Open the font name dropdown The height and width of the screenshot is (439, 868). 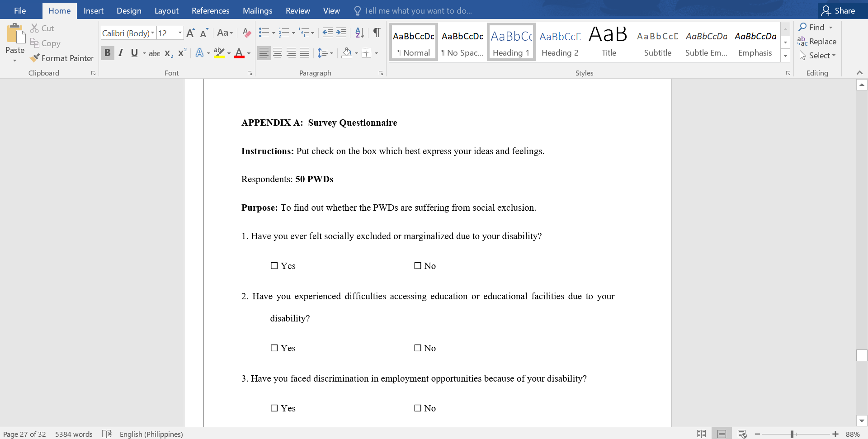(x=153, y=33)
